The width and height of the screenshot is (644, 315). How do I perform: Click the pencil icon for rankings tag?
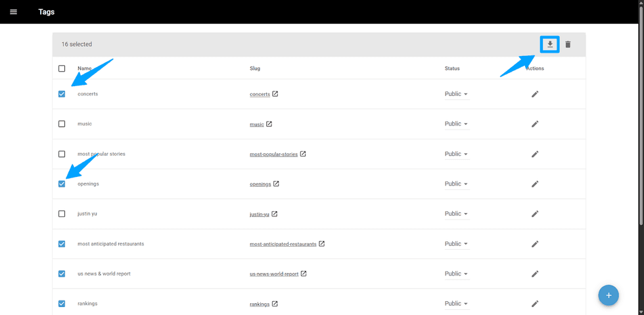(535, 304)
